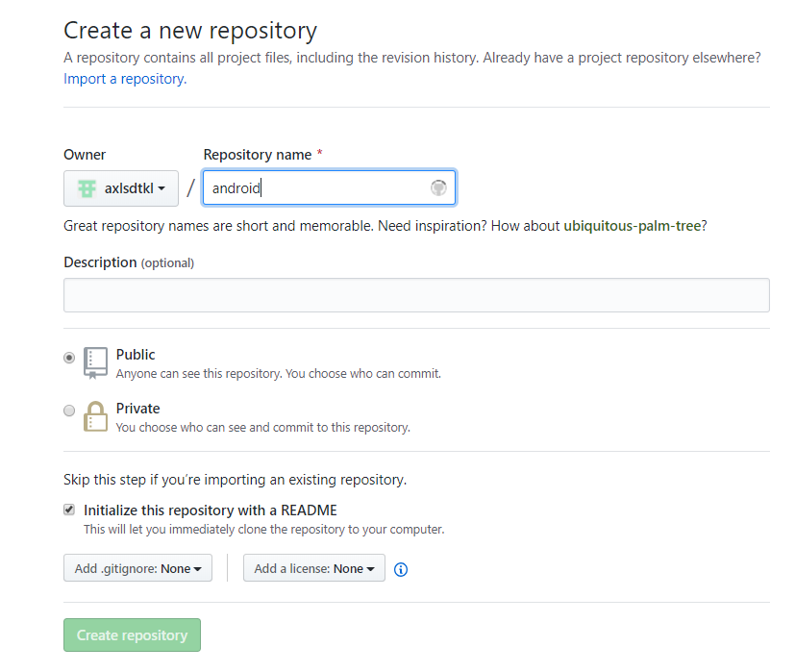
Task: Expand the Add a license dropdown
Action: (313, 568)
